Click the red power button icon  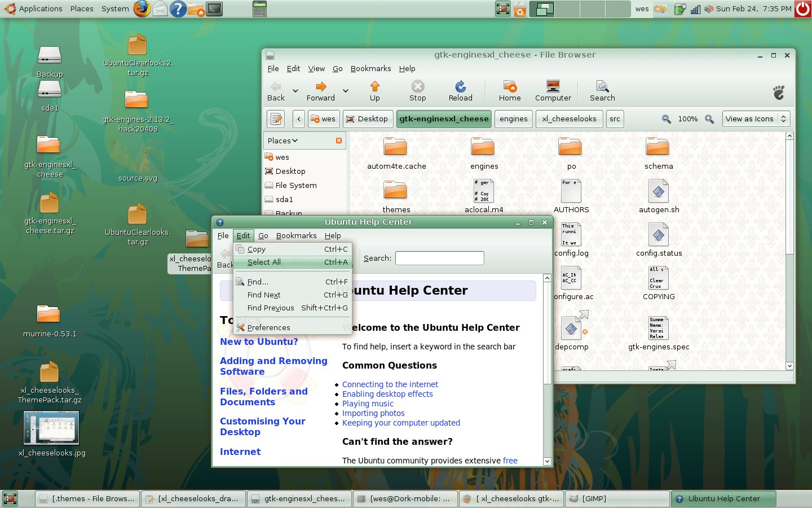point(803,8)
